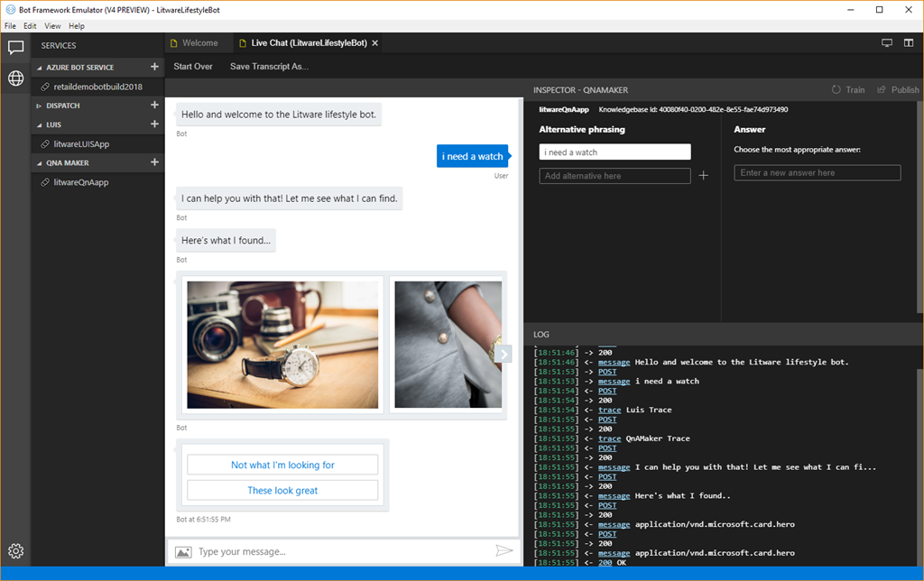Image resolution: width=924 pixels, height=581 pixels.
Task: Add a new Dispatch service
Action: click(154, 105)
